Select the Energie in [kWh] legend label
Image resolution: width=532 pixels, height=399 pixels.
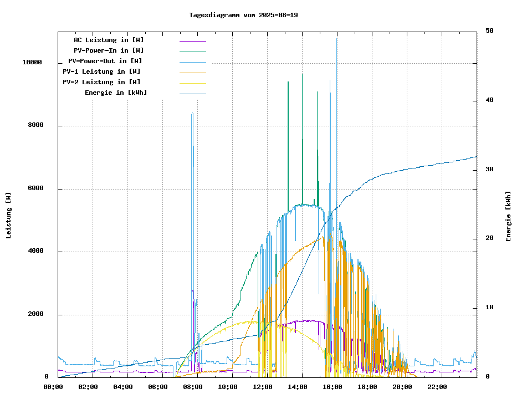116,93
